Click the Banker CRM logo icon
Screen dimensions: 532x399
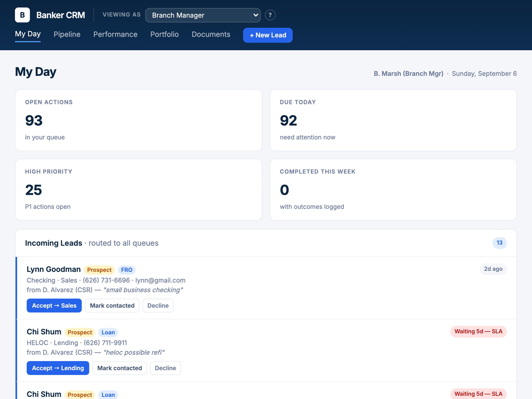coord(22,15)
